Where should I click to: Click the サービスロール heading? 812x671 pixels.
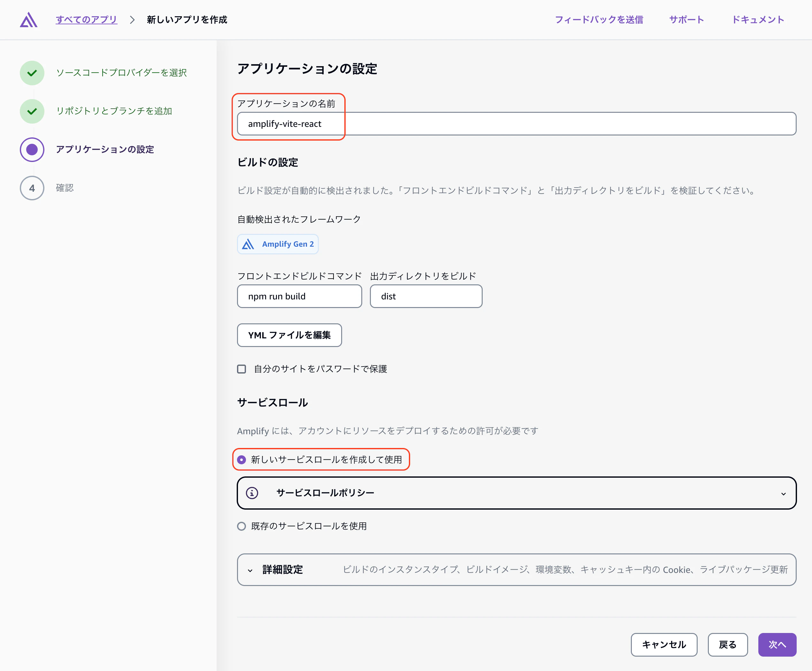click(272, 403)
